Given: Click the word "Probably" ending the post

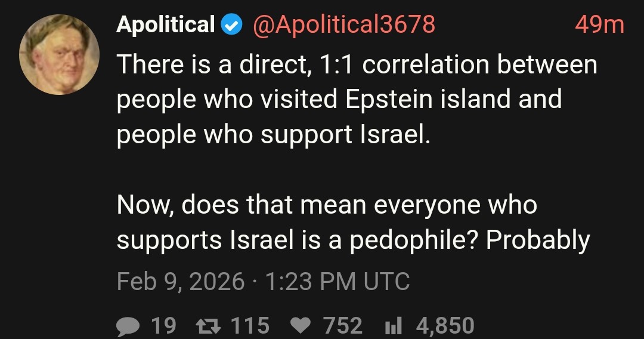Looking at the screenshot, I should pos(537,240).
